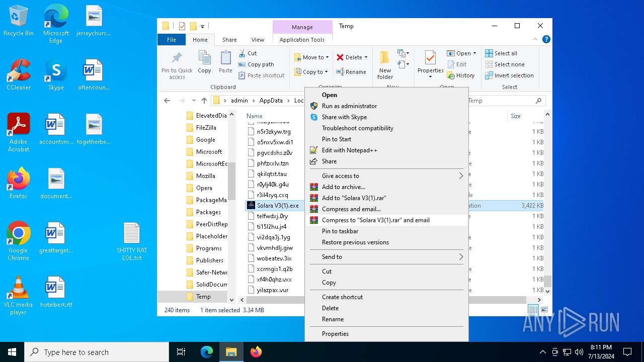The image size is (644, 362).
Task: Open Quick Access Toolbar customize dropdown
Action: point(203,26)
